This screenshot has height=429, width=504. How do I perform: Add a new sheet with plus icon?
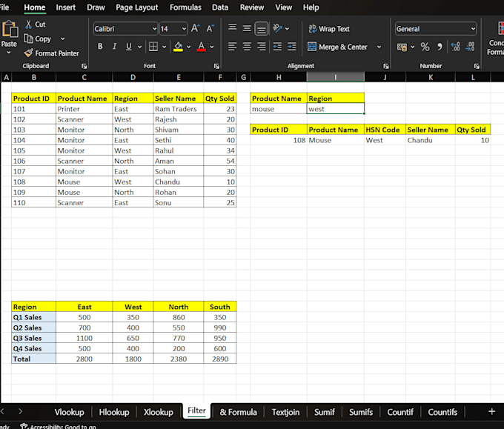point(492,411)
